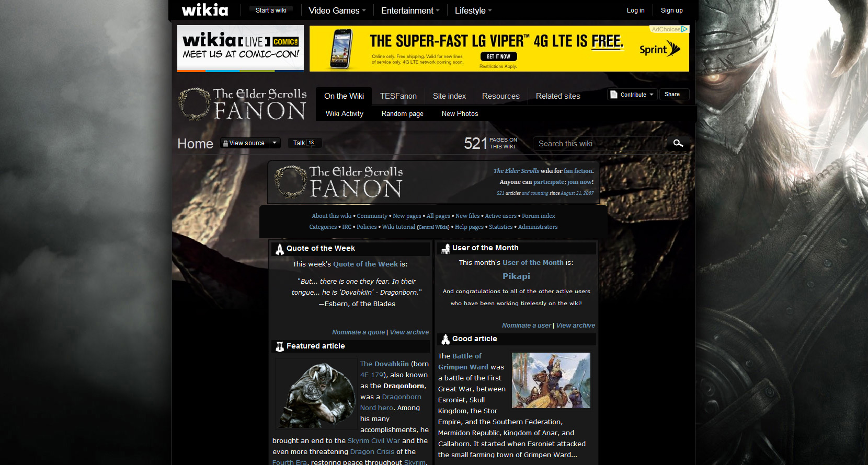This screenshot has height=465, width=868.
Task: Click the Good article figure icon
Action: pyautogui.click(x=446, y=339)
